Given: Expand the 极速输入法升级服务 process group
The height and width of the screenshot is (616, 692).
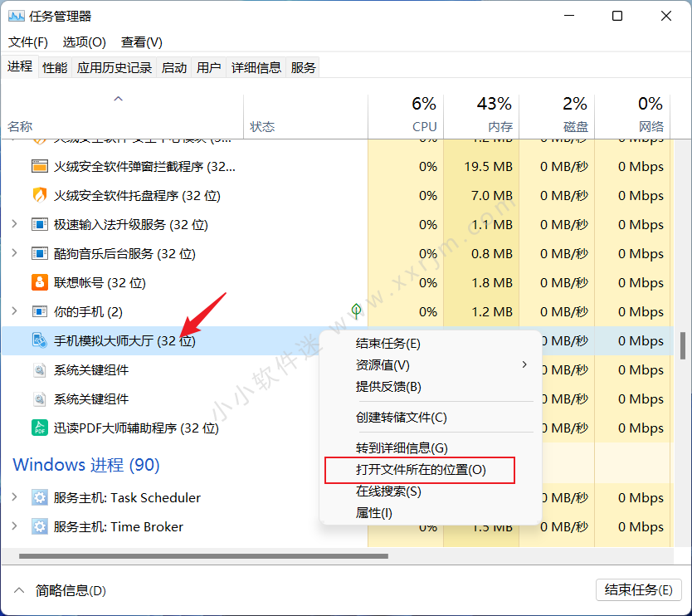Looking at the screenshot, I should pyautogui.click(x=15, y=224).
